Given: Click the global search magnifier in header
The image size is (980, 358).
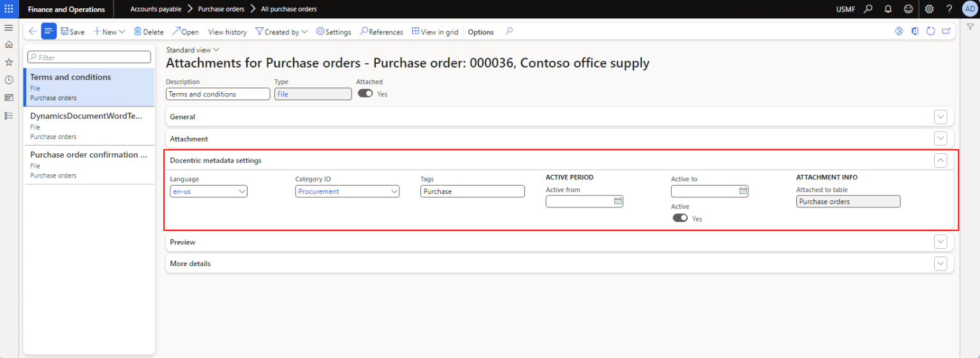Looking at the screenshot, I should [x=868, y=9].
